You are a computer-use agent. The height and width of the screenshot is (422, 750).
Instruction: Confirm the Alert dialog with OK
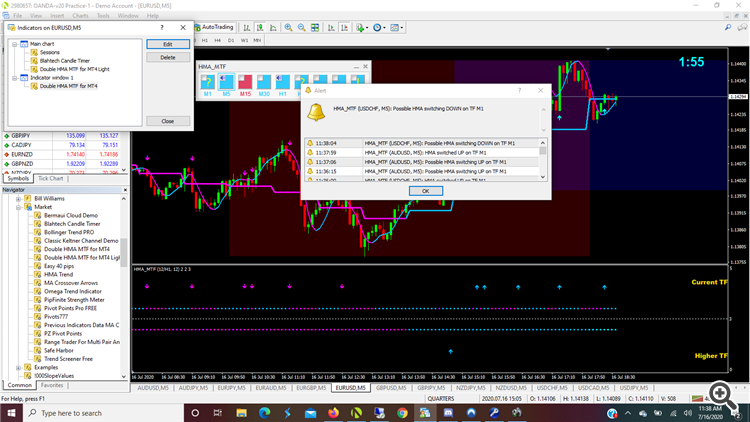coord(426,191)
